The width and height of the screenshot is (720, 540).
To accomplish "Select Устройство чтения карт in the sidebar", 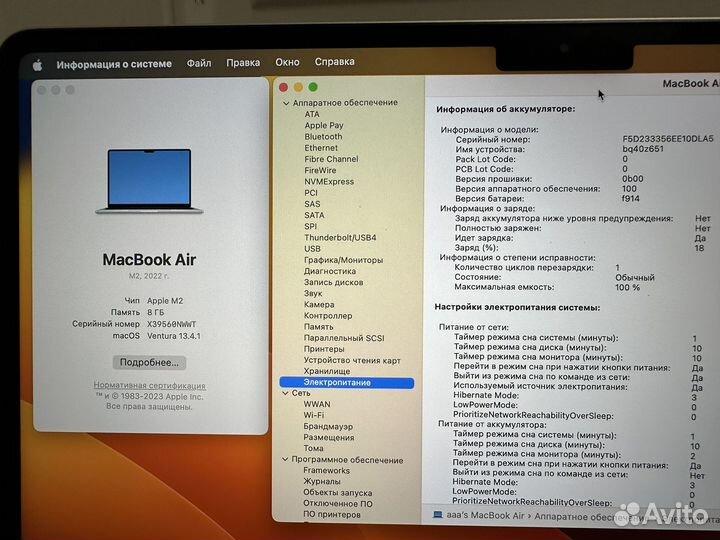I will pyautogui.click(x=352, y=360).
